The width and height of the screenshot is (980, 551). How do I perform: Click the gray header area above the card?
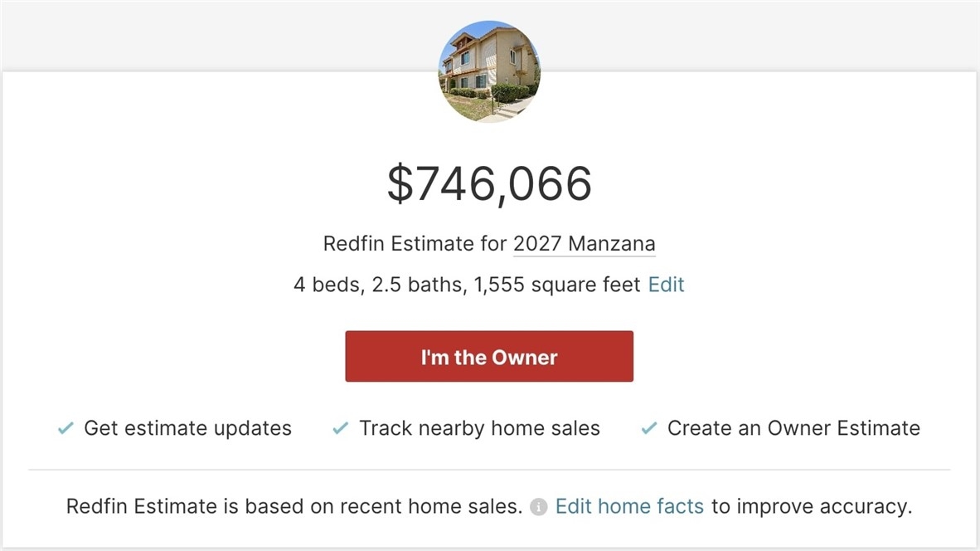click(x=207, y=33)
